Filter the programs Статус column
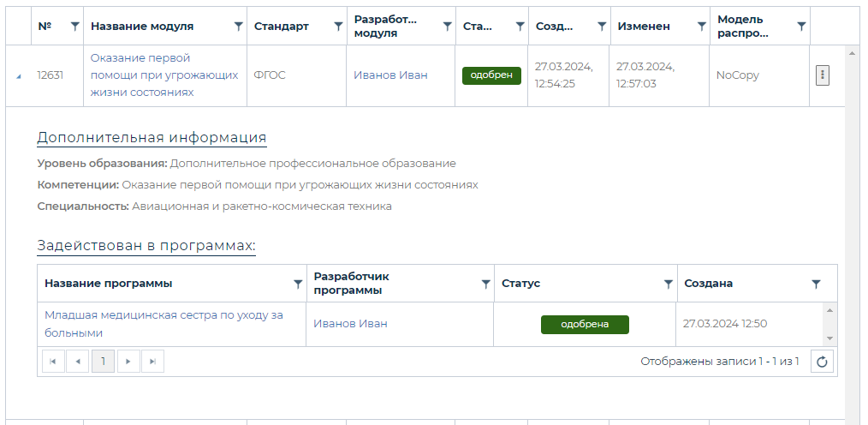The width and height of the screenshot is (868, 425). click(668, 284)
